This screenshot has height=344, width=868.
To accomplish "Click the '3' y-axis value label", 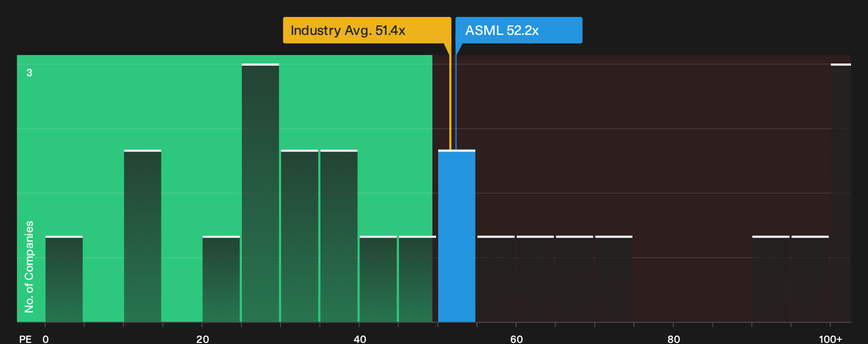I will click(x=30, y=73).
